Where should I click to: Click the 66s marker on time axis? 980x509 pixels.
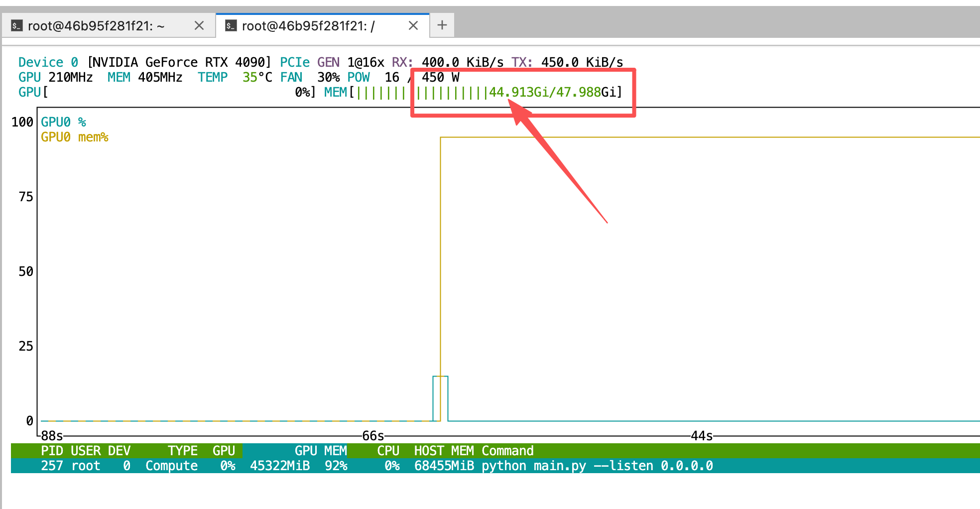373,436
